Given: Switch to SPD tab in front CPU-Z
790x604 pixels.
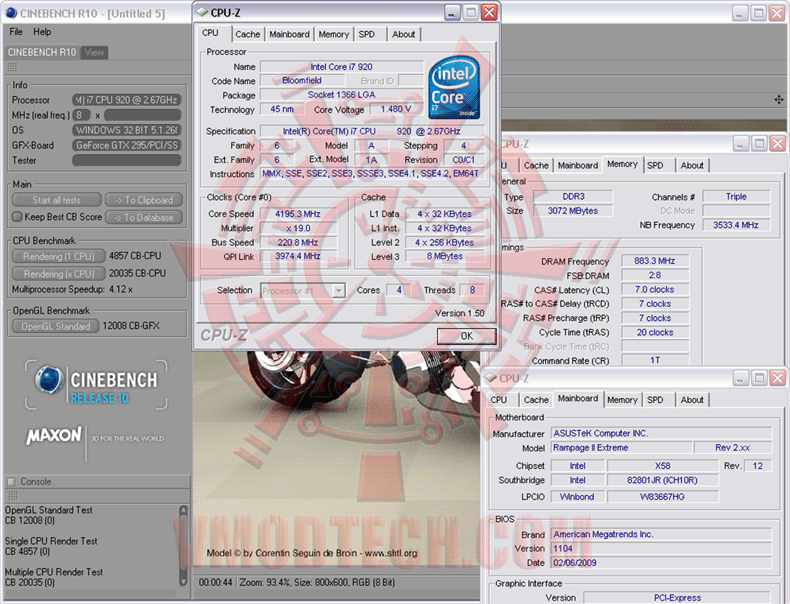Looking at the screenshot, I should point(367,34).
